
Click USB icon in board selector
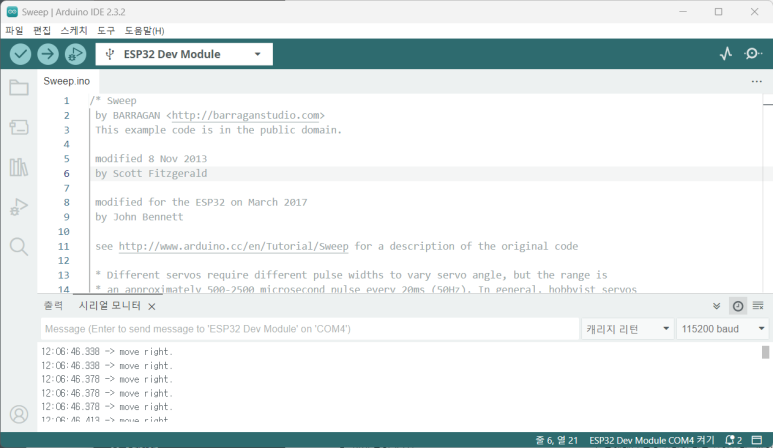109,54
